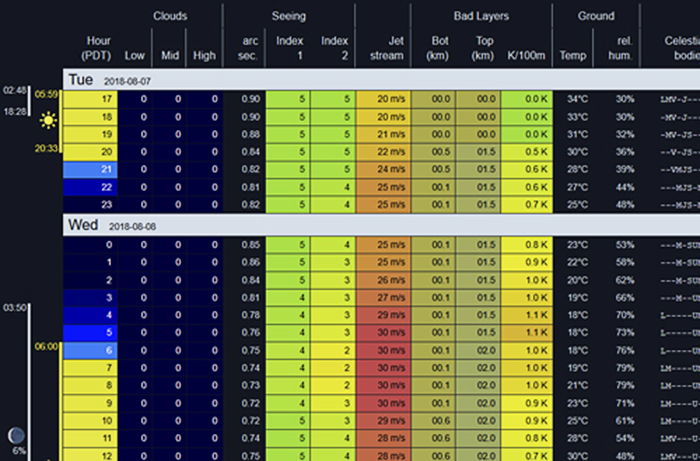This screenshot has height=461, width=700.
Task: Select hour 22 dark blue cell
Action: pyautogui.click(x=90, y=187)
